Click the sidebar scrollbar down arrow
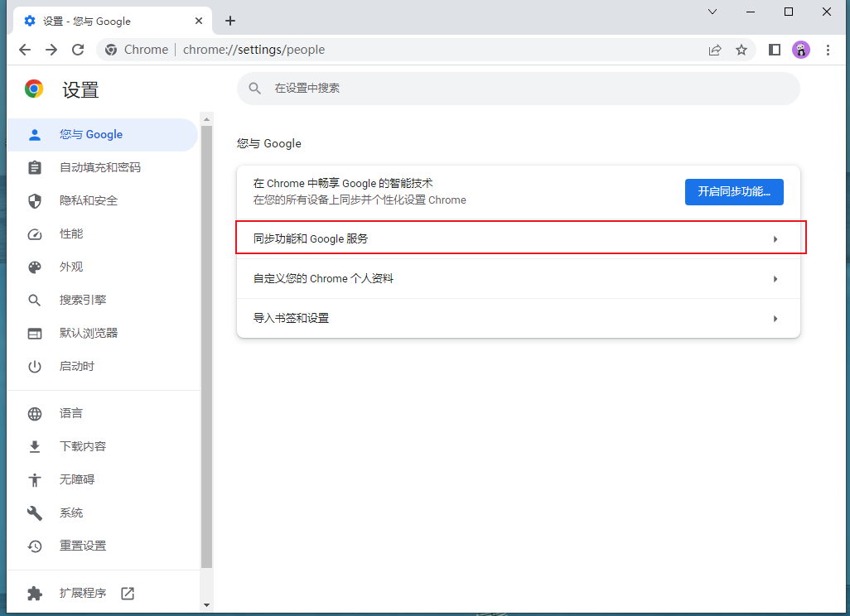The width and height of the screenshot is (850, 616). coord(206,605)
